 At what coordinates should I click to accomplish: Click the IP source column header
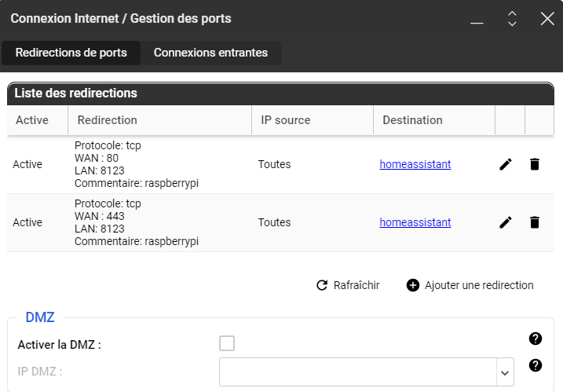point(285,120)
